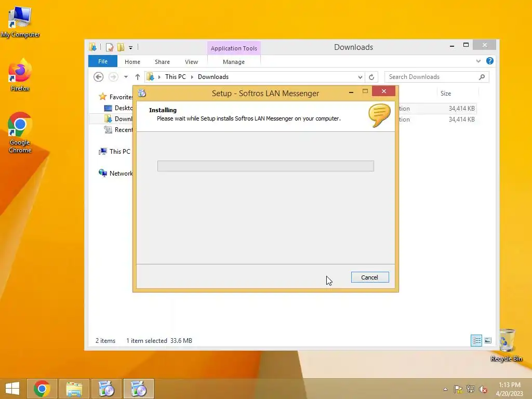
Task: Maximize the Downloads Explorer window
Action: point(466,45)
